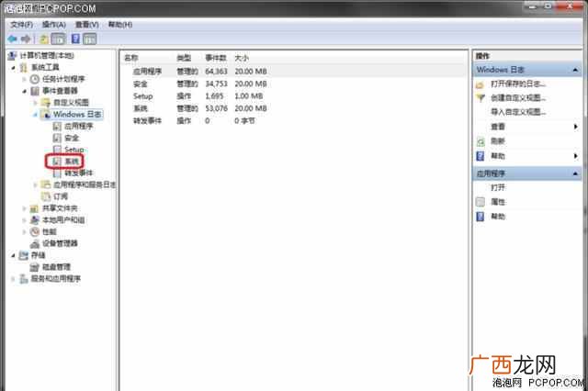
Task: Collapse the Windows 日志 tree node
Action: click(x=35, y=115)
